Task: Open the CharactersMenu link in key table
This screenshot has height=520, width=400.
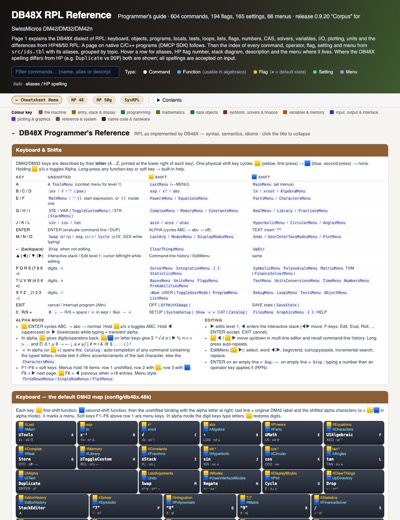Action: pyautogui.click(x=295, y=198)
